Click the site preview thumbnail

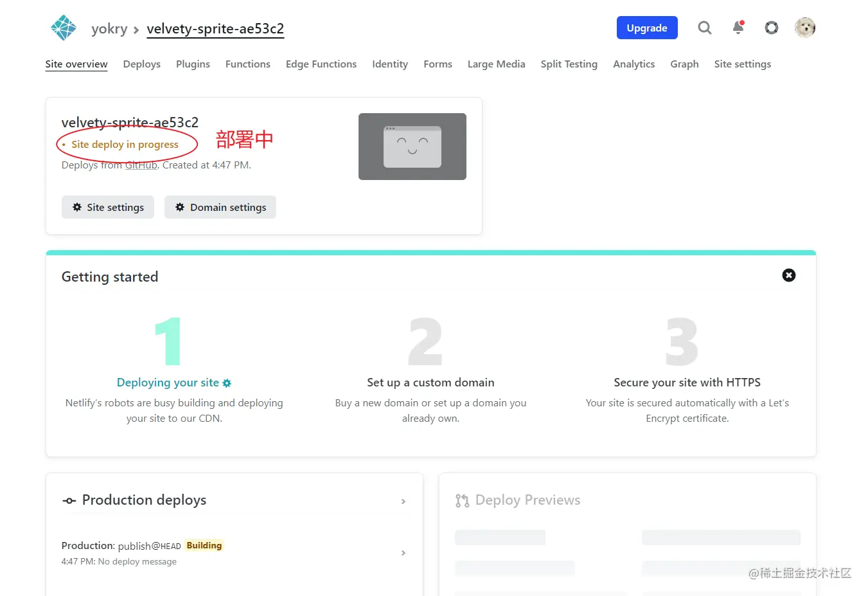tap(412, 147)
